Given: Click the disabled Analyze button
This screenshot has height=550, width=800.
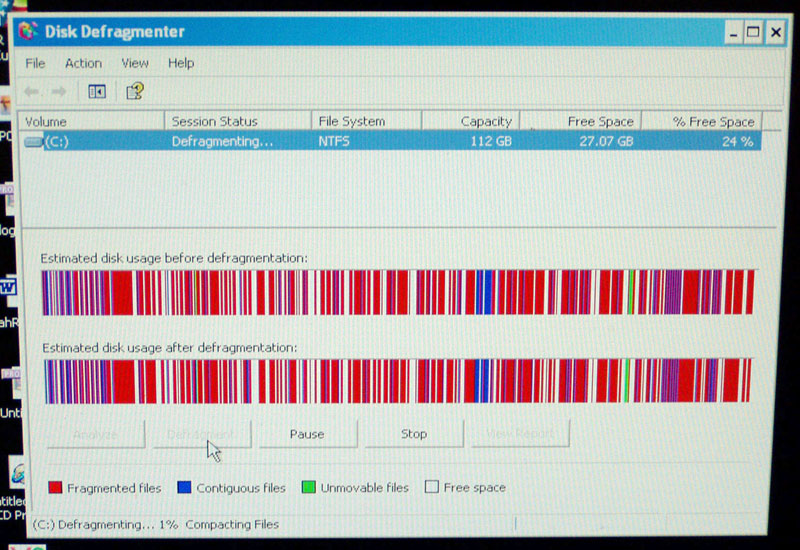Looking at the screenshot, I should coord(95,435).
